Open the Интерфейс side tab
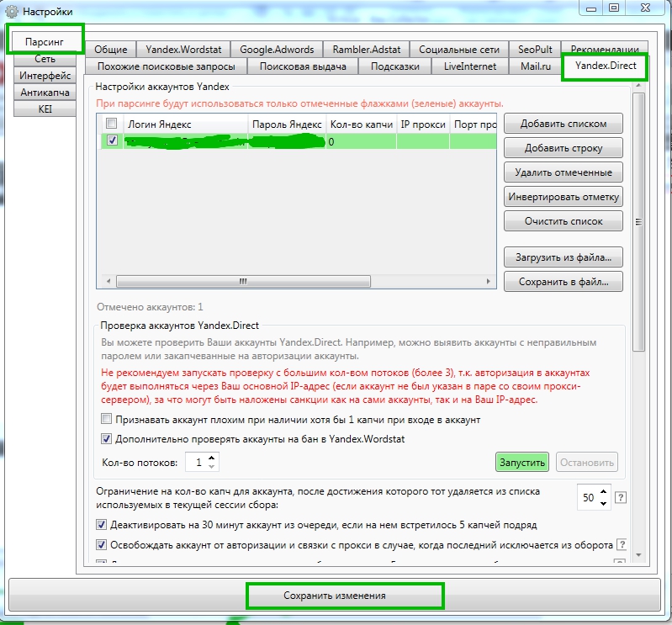 (x=45, y=76)
